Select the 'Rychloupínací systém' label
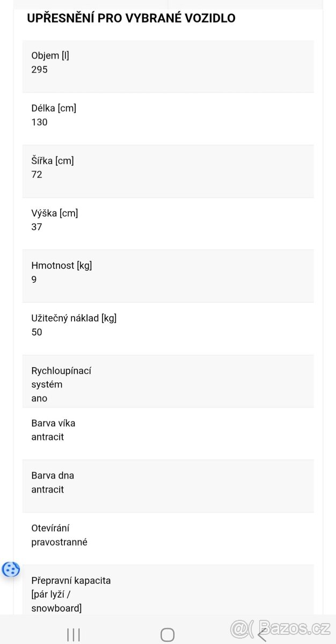Viewport: 336px width, 644px height. coord(61,377)
